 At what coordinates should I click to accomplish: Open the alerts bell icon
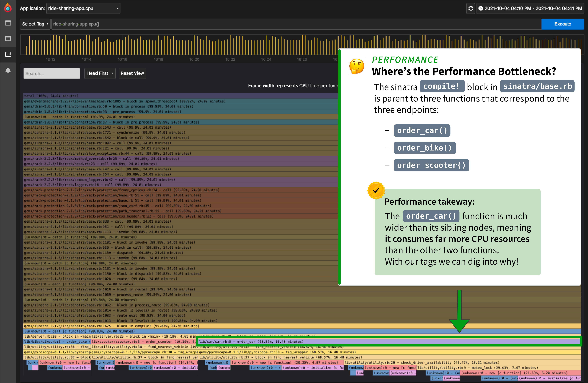tap(8, 70)
